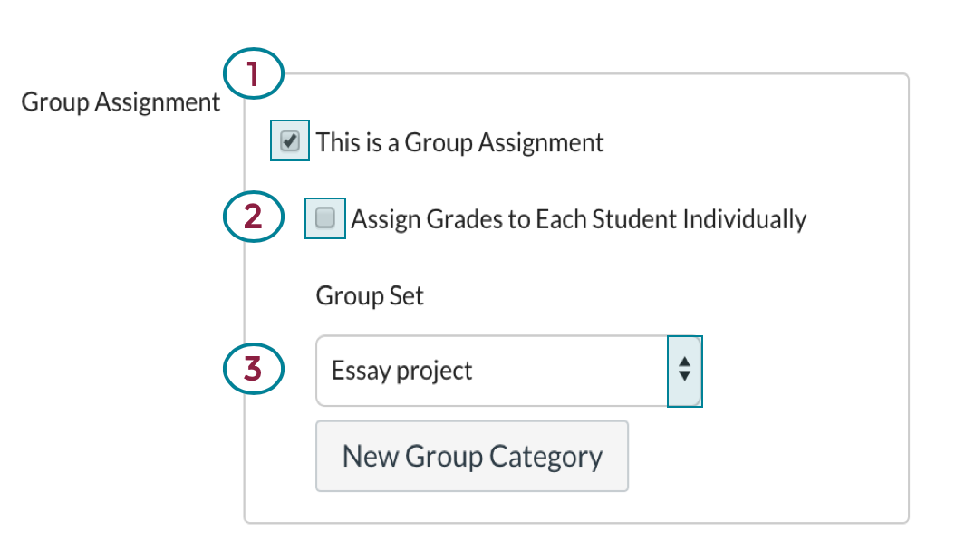Click the New Group Category button
Image resolution: width=975 pixels, height=560 pixels.
tap(472, 456)
